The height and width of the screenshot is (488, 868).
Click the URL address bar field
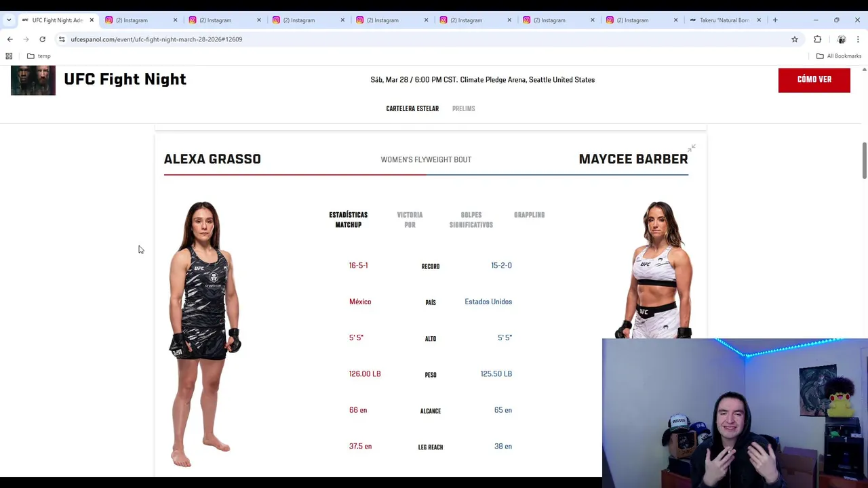tap(427, 39)
